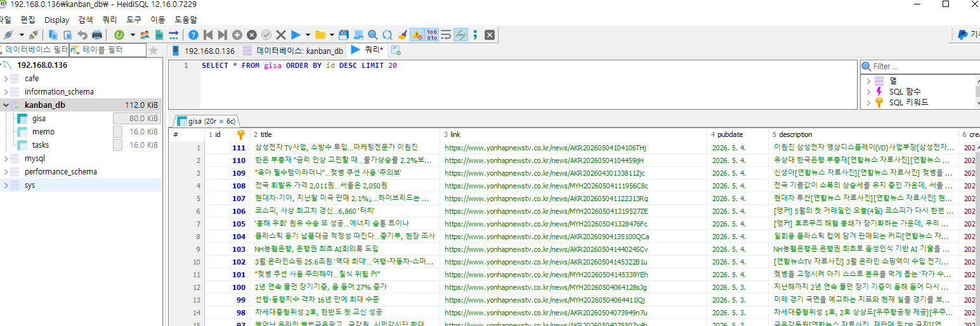Screen dimensions: 980x326
Task: Open the 쿼리 menu
Action: (x=110, y=20)
